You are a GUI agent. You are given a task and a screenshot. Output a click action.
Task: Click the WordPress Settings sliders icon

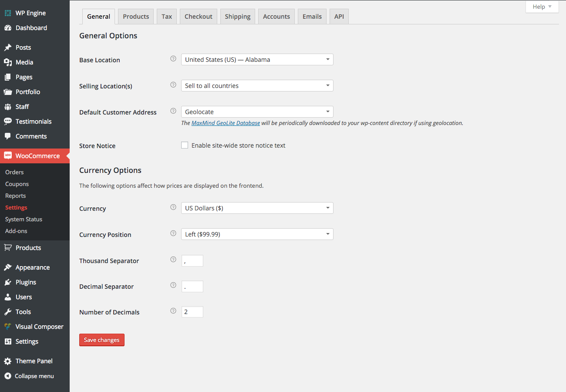(8, 341)
